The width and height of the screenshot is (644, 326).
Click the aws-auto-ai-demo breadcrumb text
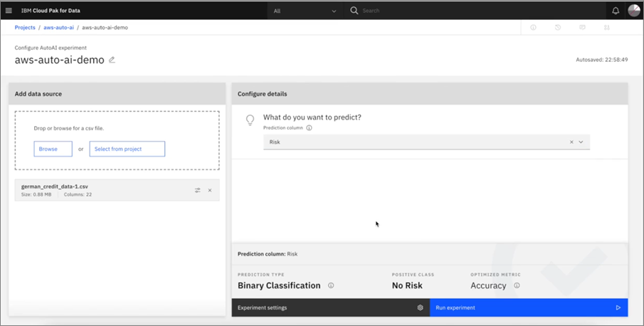(105, 28)
